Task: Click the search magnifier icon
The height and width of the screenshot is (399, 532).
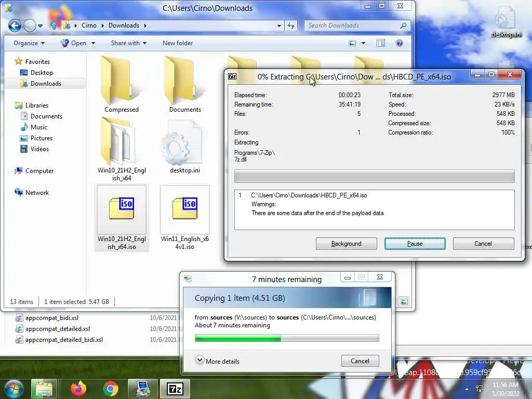Action: pos(403,25)
